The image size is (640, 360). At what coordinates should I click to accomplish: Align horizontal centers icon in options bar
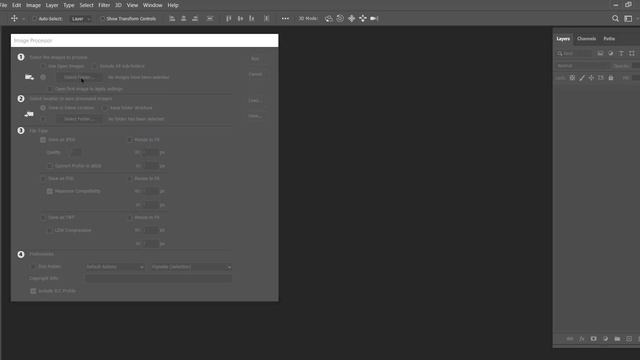coord(184,18)
